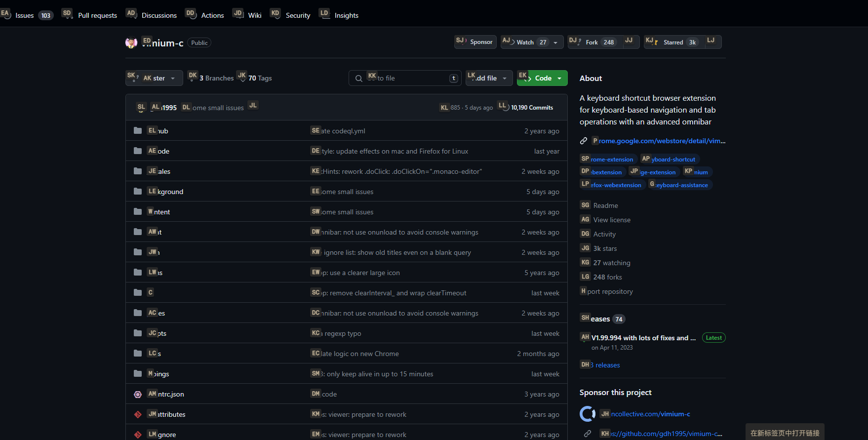This screenshot has width=868, height=440.
Task: Select the firefox-webextension topic tag
Action: tap(612, 185)
